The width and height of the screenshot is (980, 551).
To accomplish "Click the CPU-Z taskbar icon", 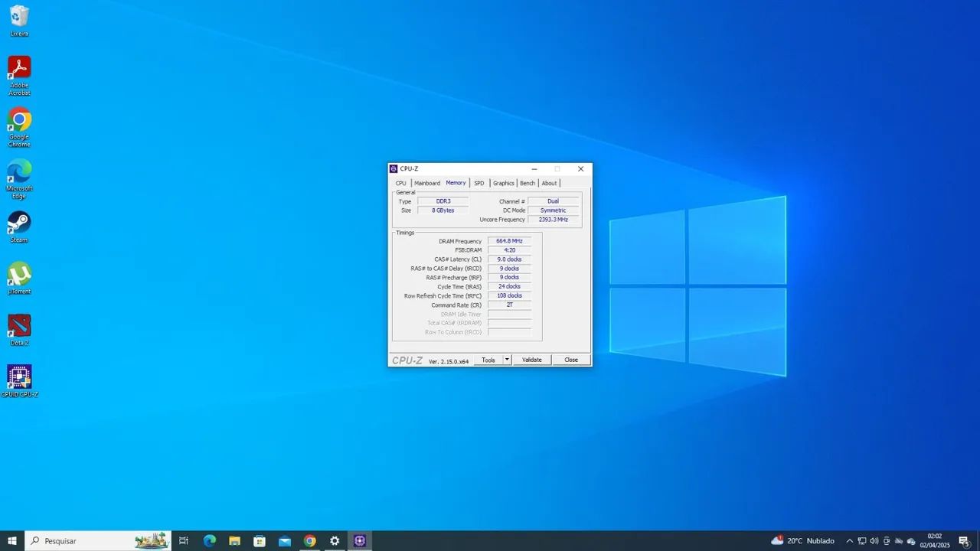I will 360,541.
